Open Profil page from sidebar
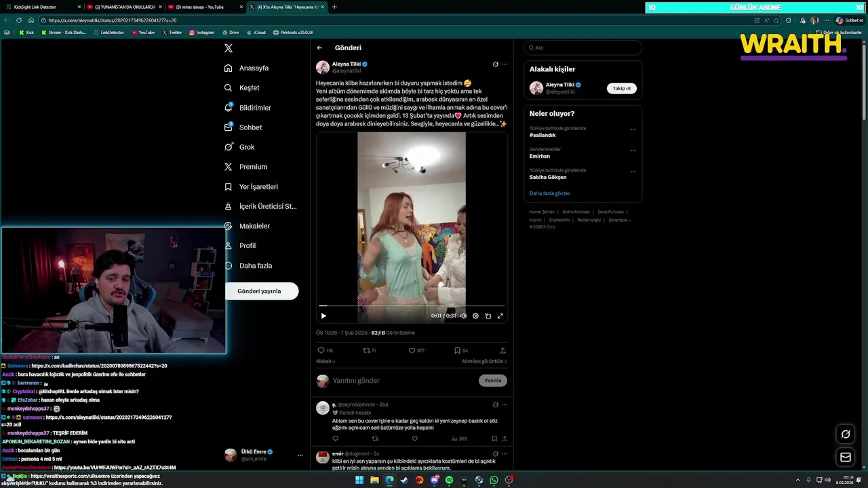The width and height of the screenshot is (868, 488). [x=240, y=245]
